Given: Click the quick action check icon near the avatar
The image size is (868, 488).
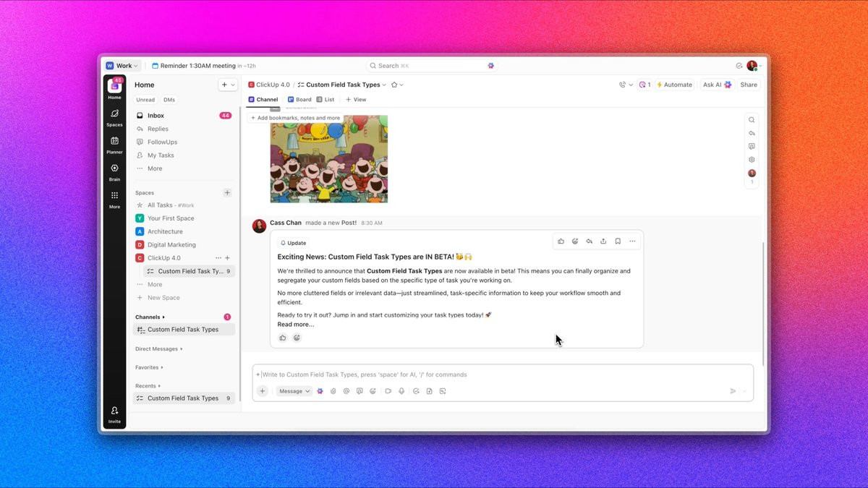Looking at the screenshot, I should coord(739,66).
